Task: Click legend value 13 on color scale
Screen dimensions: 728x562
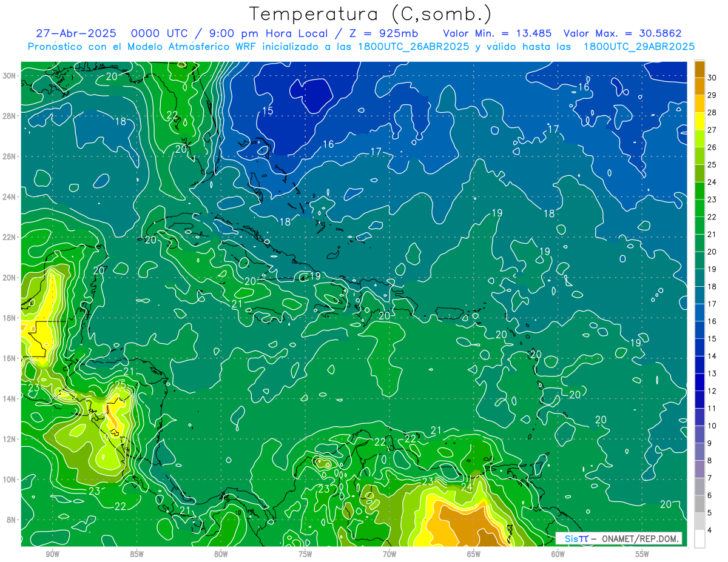Action: 712,373
